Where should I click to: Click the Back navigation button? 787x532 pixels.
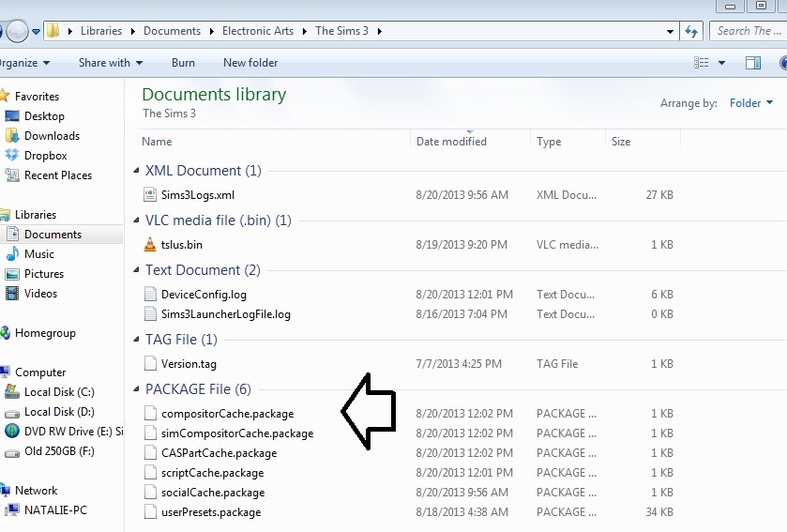point(1,31)
